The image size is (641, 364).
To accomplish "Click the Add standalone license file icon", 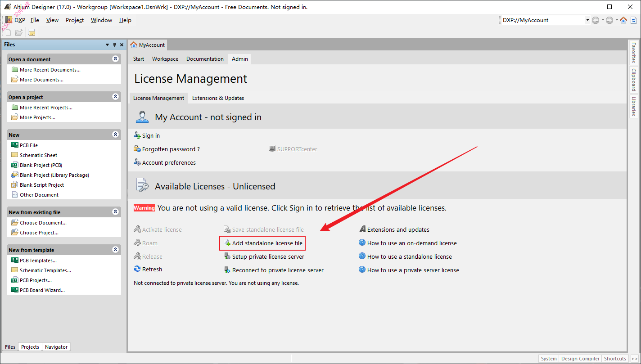I will point(227,243).
